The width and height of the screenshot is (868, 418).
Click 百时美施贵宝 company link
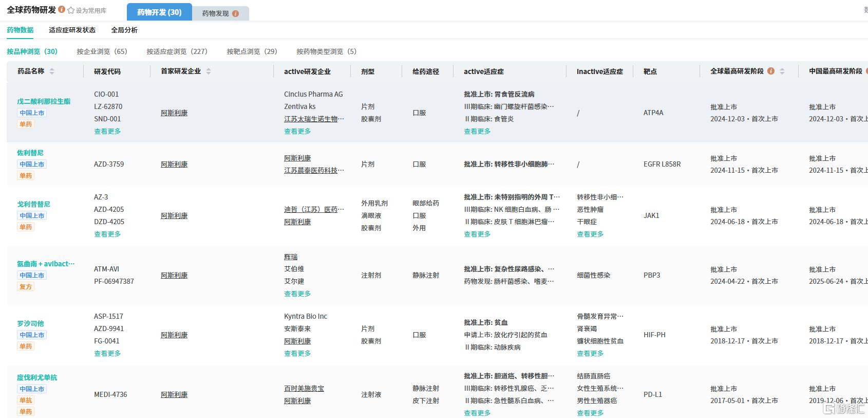click(x=304, y=389)
